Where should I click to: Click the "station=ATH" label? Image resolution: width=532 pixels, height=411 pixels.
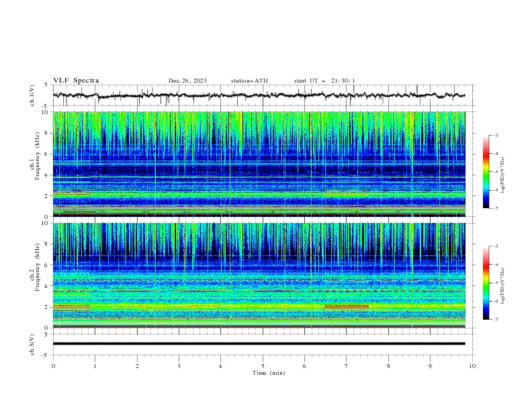click(x=249, y=81)
